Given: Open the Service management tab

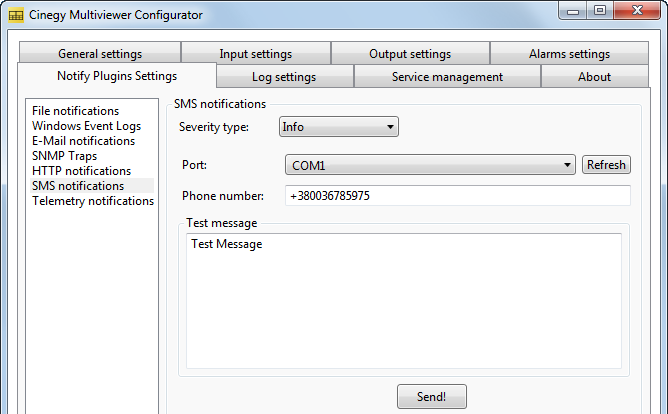Looking at the screenshot, I should point(447,77).
